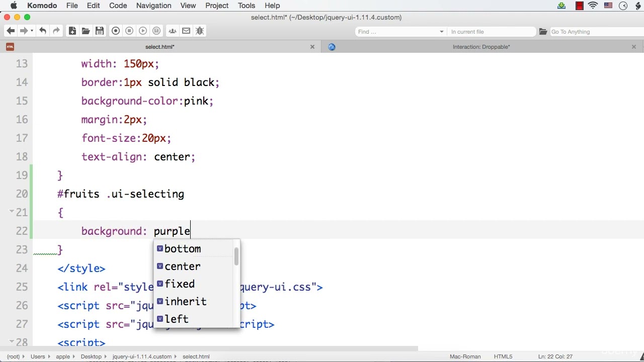The height and width of the screenshot is (362, 644).
Task: Open the forward history dropdown arrow
Action: [32, 31]
